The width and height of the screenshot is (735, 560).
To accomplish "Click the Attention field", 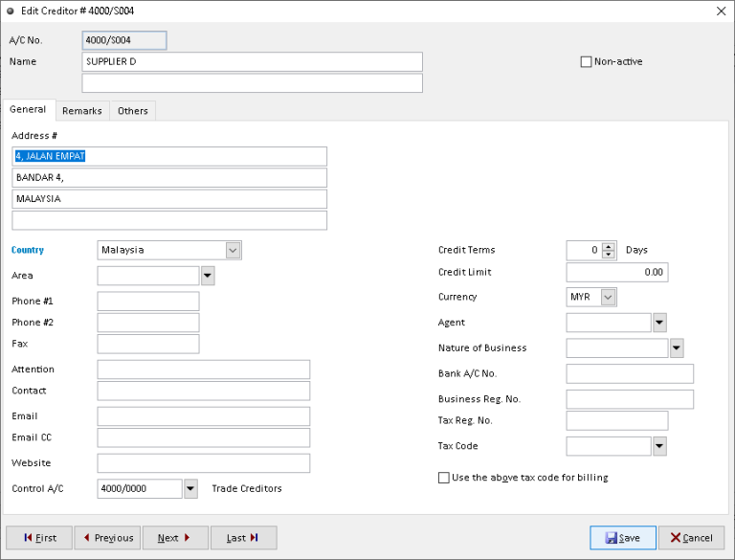I will pos(204,370).
